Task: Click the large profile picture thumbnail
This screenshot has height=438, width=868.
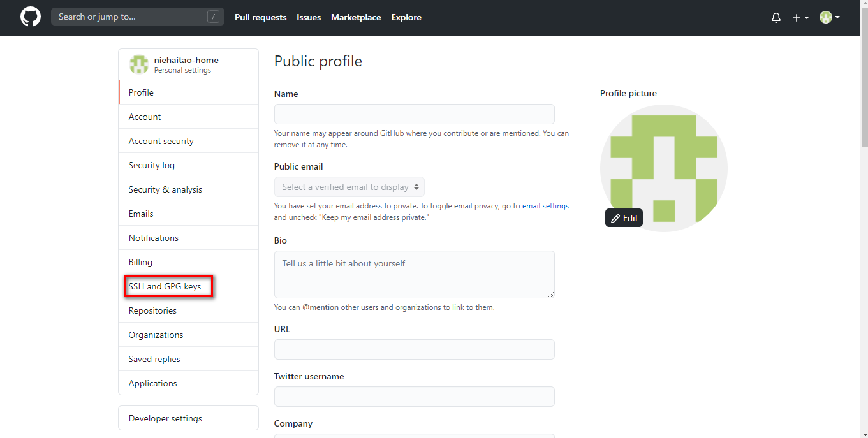Action: pyautogui.click(x=664, y=168)
